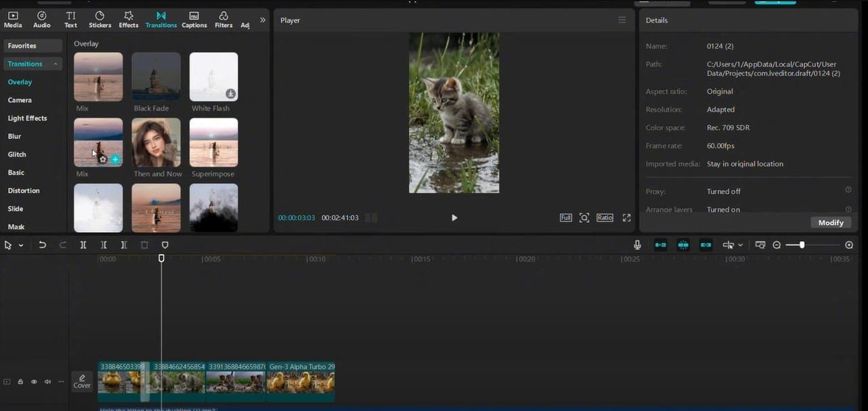Show Arrange layers info icon
This screenshot has width=868, height=411.
(x=848, y=209)
